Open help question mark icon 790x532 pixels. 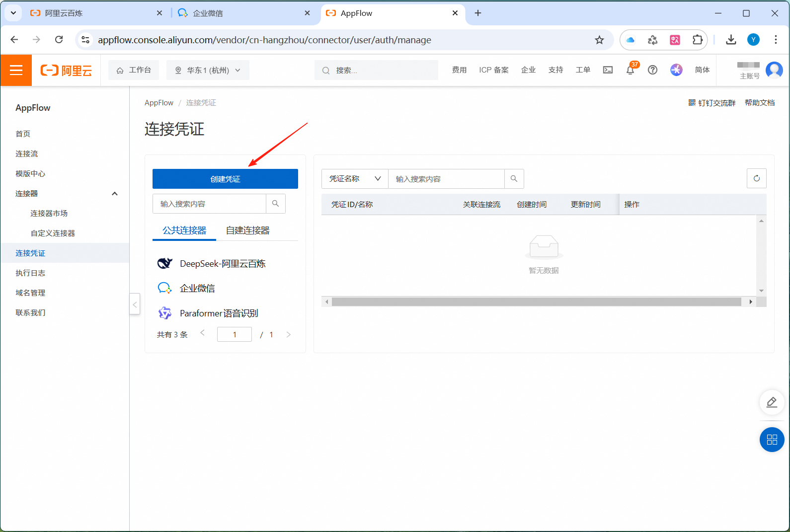[653, 70]
